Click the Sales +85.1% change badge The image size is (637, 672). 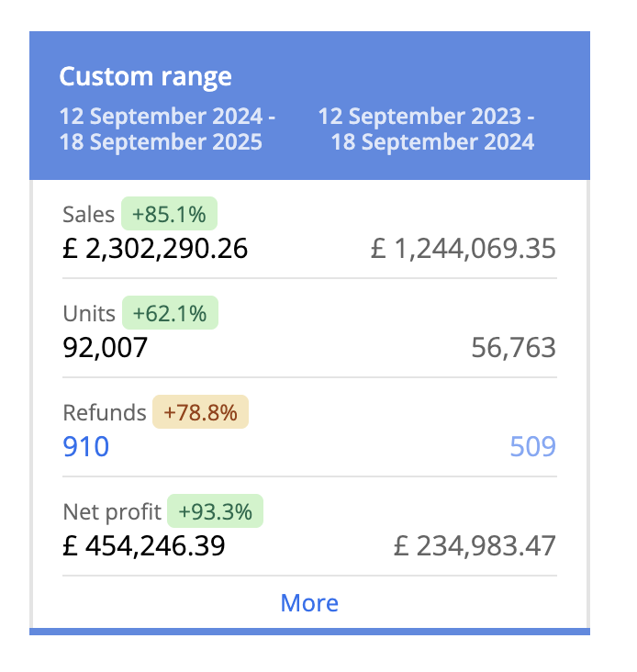pos(169,215)
